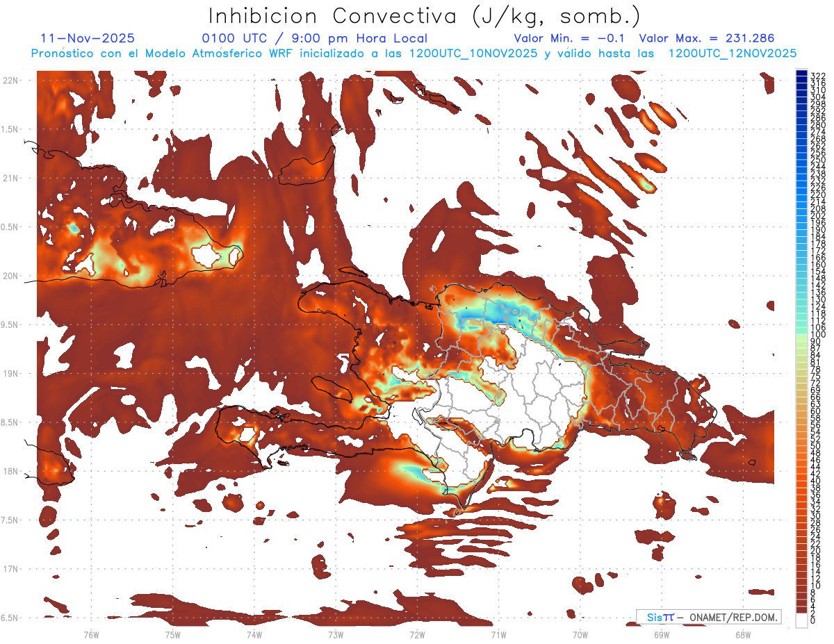Click the title 'Inhibicion Convectiva (J/kg, somb.)'

[x=425, y=15]
